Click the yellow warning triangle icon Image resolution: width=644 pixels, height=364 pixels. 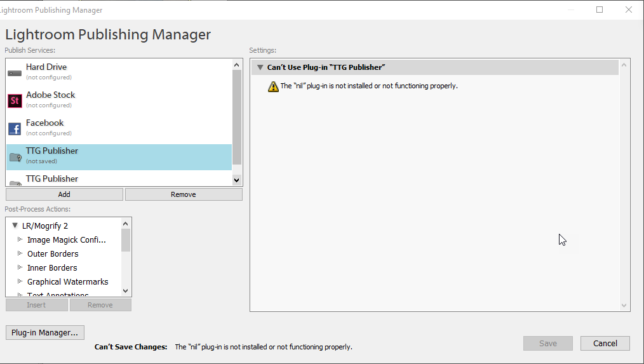click(273, 86)
